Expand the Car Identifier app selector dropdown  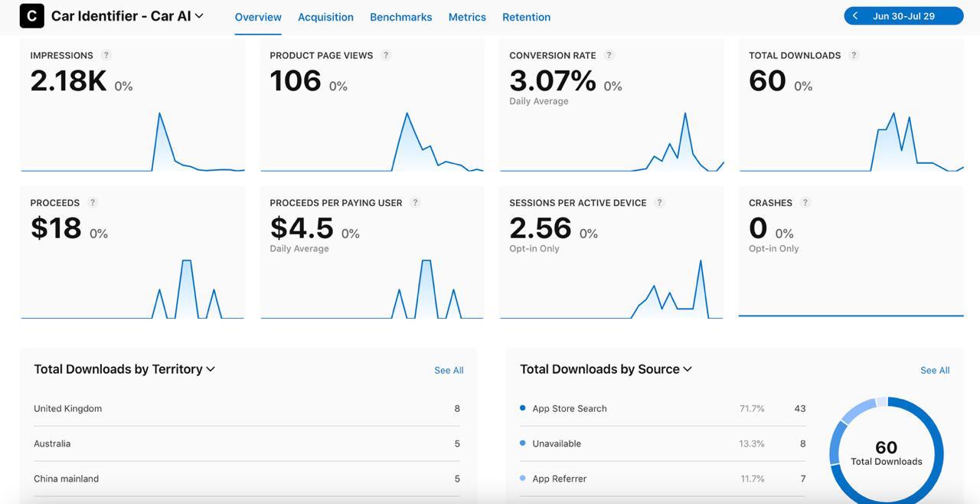pos(198,15)
